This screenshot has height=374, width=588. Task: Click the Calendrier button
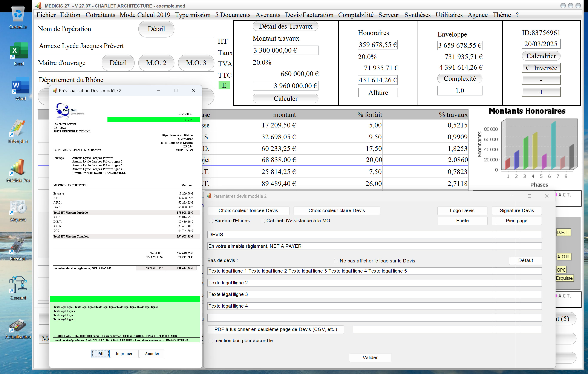(x=541, y=56)
